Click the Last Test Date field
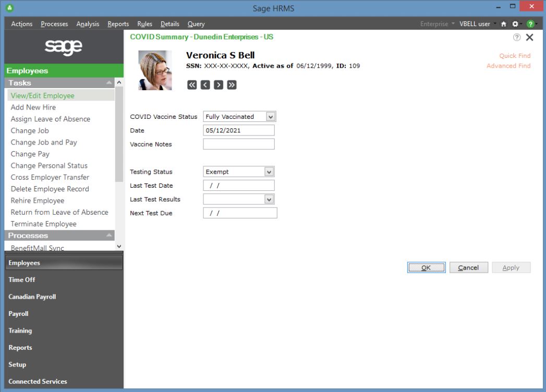This screenshot has height=392, width=546. [x=238, y=185]
